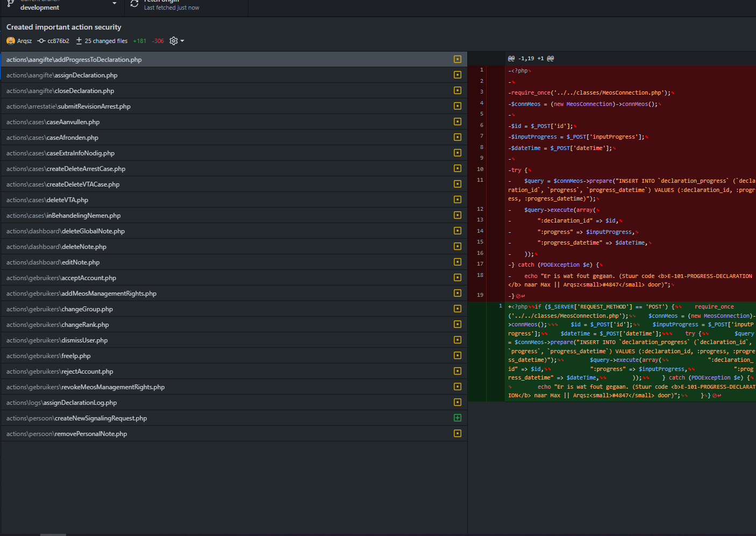Select addProgressToDeclaration.php in file list
756x536 pixels.
(74, 60)
